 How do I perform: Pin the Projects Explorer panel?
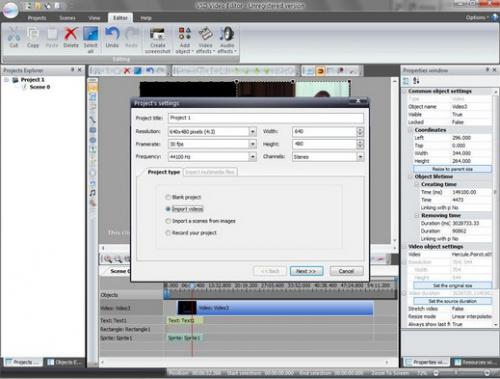(72, 70)
